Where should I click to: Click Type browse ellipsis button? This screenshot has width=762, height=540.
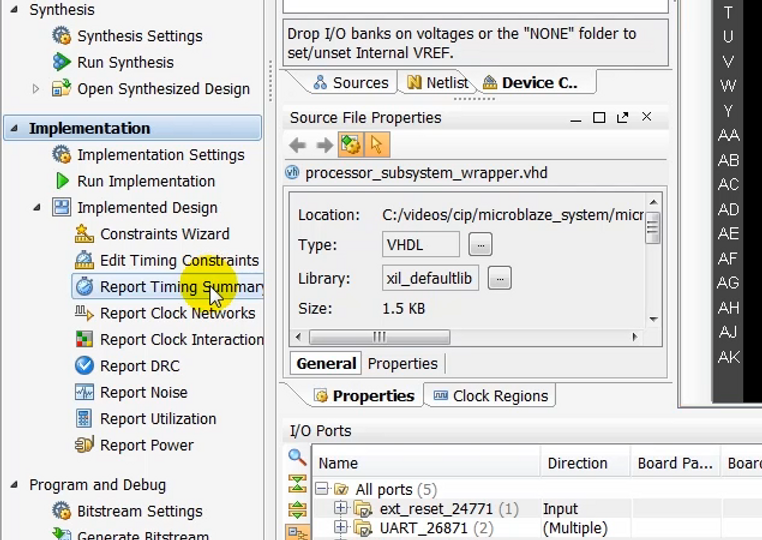[x=480, y=244]
